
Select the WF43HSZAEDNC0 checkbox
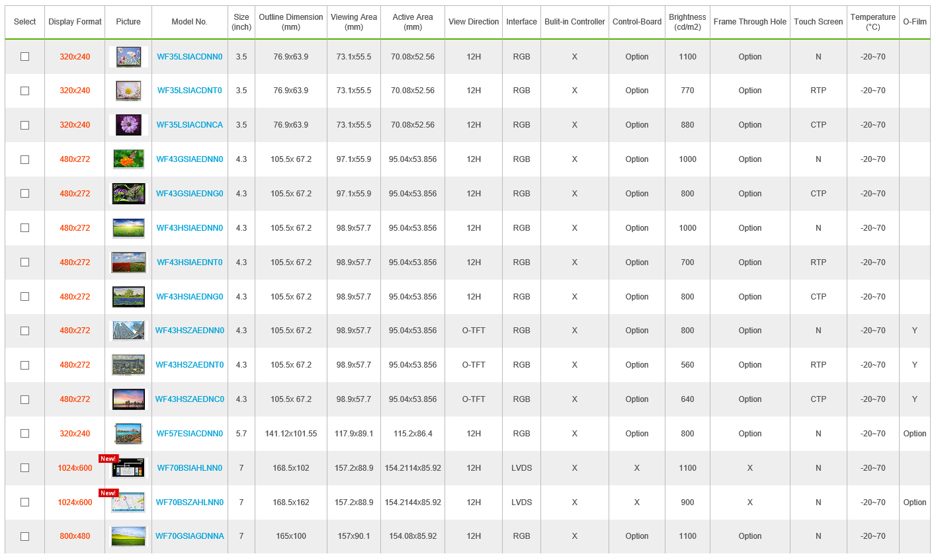pyautogui.click(x=24, y=399)
